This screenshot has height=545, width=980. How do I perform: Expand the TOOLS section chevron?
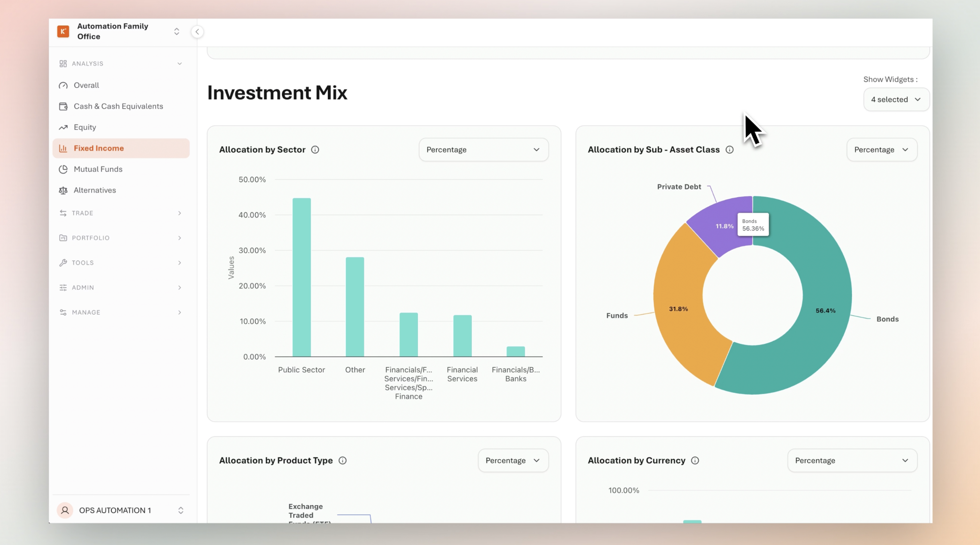point(180,263)
